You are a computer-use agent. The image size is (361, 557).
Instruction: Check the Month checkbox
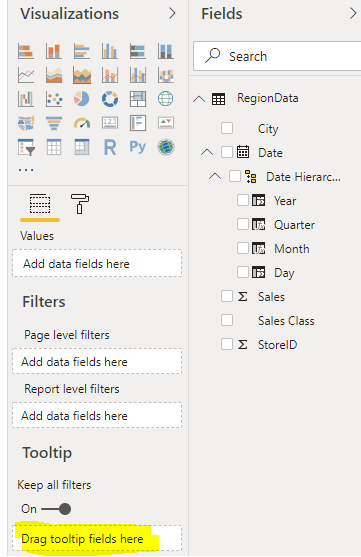243,248
